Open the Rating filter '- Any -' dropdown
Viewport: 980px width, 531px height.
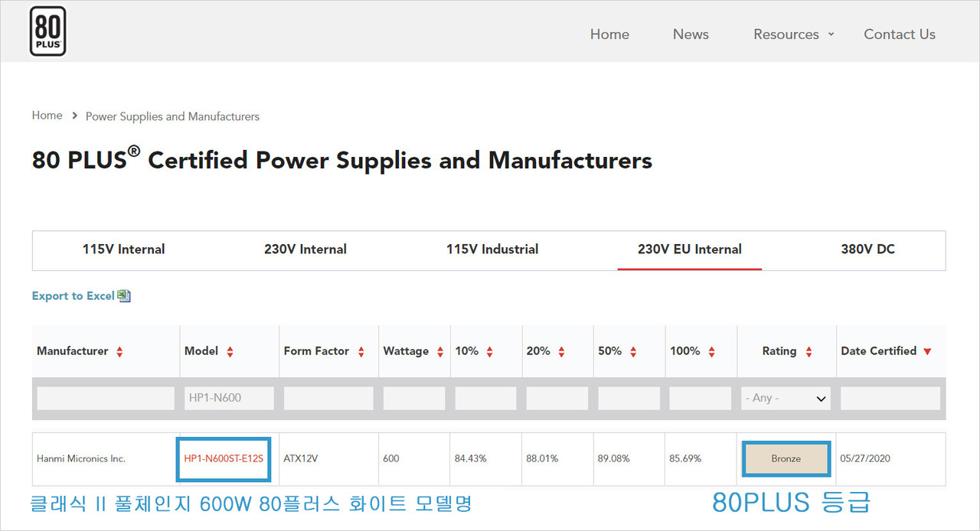tap(786, 398)
